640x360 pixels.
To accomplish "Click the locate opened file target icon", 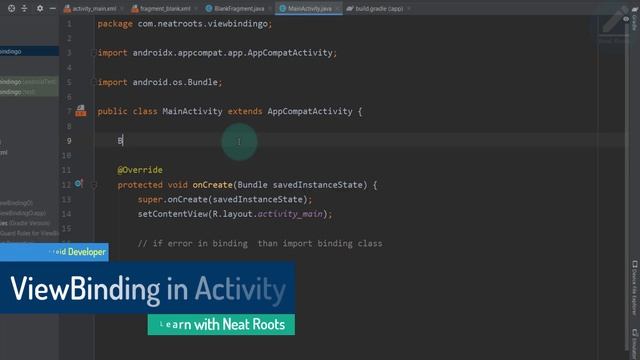I will point(11,8).
